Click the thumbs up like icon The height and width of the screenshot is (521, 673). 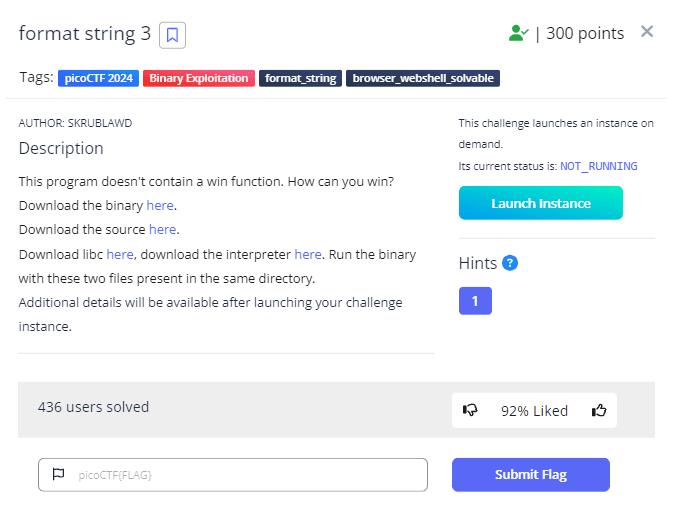coord(599,410)
